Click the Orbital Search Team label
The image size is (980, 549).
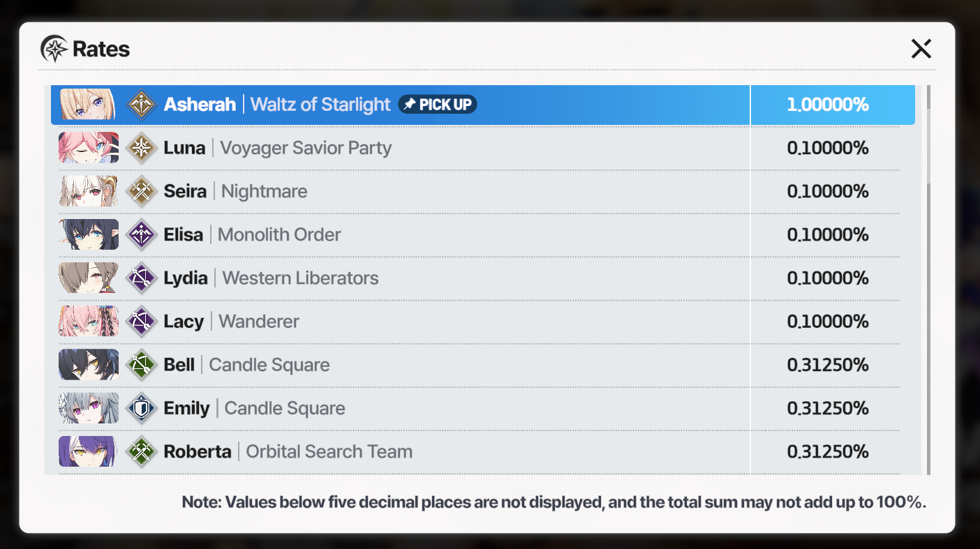tap(329, 451)
